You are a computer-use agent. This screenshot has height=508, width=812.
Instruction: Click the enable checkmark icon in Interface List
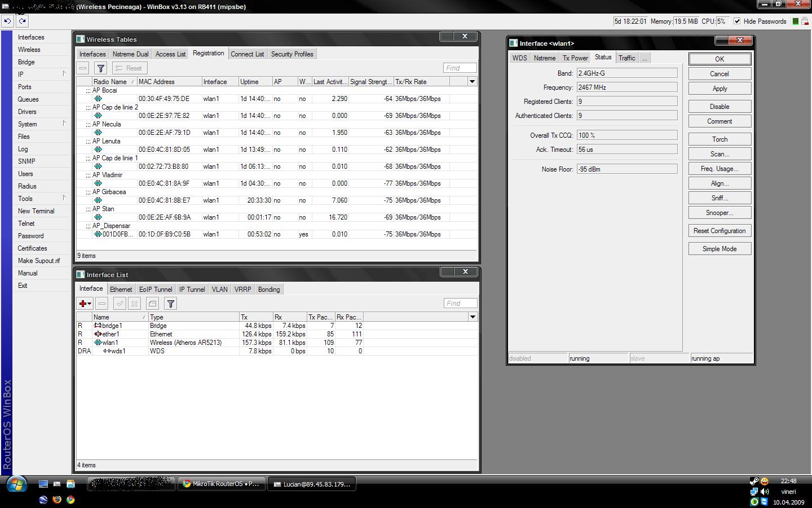tap(120, 304)
